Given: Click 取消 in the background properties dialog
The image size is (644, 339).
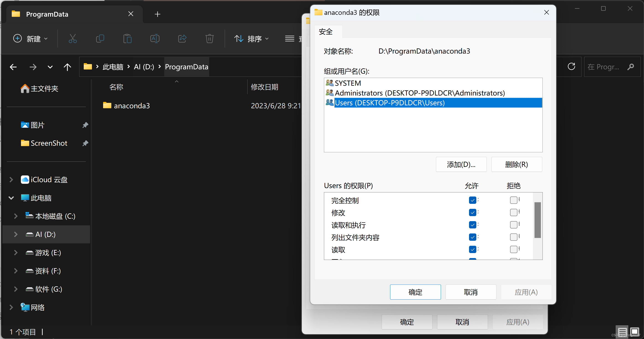Looking at the screenshot, I should click(462, 322).
